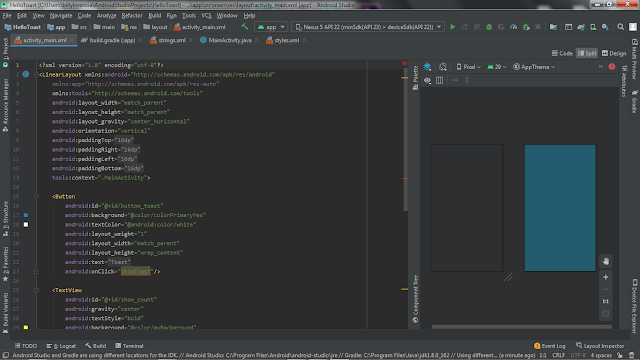Collapse the Button tag fold marker on line 15
Screen dimensions: 640x360
coord(36,196)
